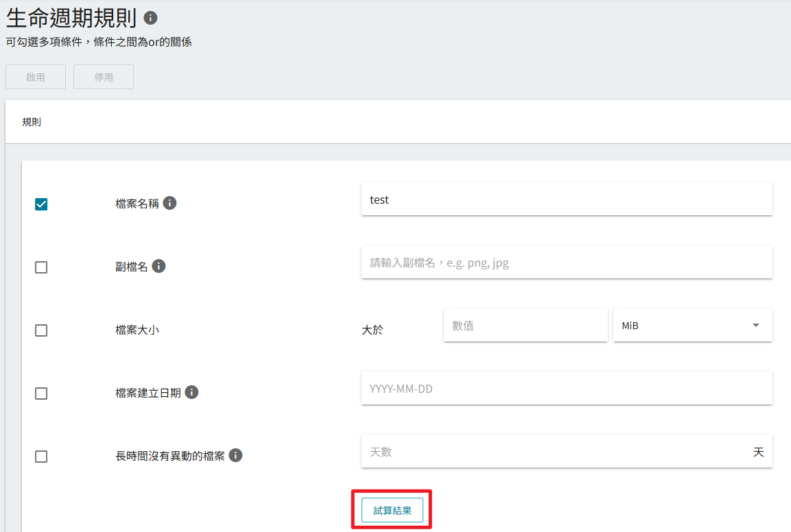
Task: Focus the 天數 days field
Action: tap(567, 451)
